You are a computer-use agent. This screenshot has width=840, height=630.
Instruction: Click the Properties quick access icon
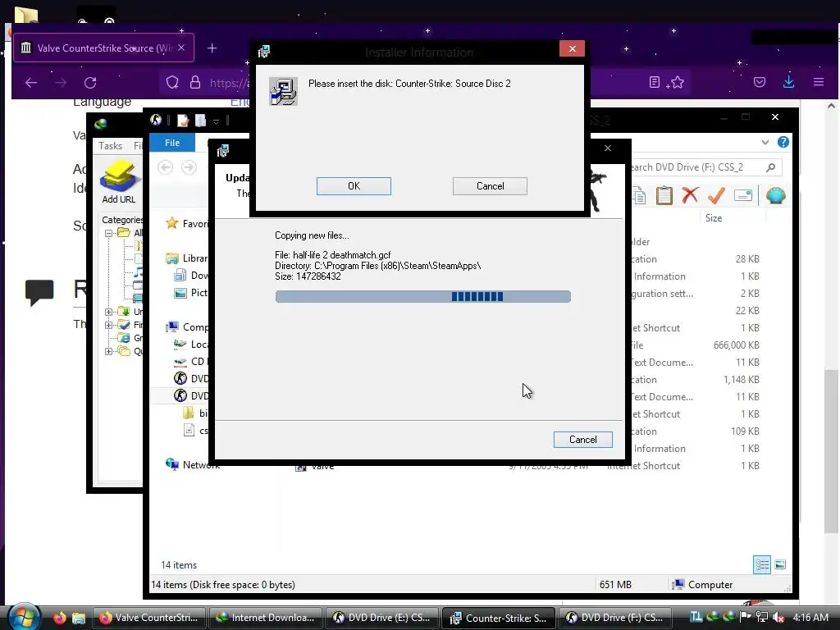[x=183, y=121]
